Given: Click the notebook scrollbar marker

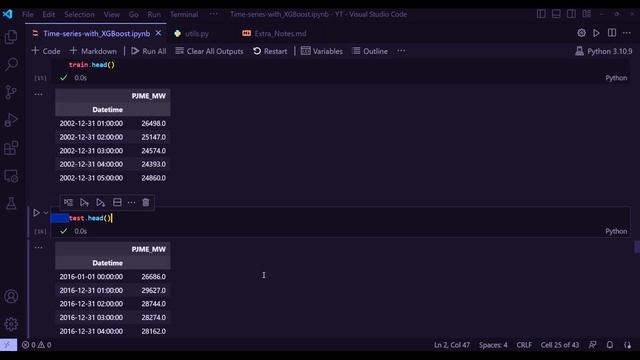Looking at the screenshot, I should point(637,247).
